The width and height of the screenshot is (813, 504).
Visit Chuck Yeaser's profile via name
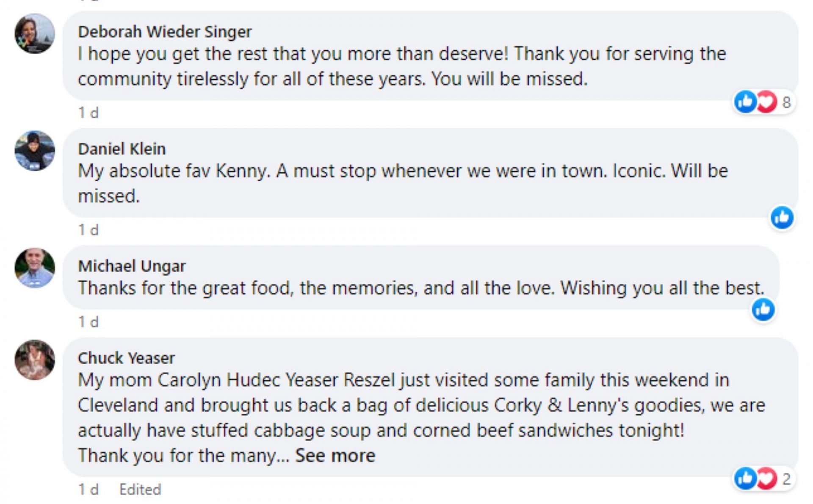[x=126, y=358]
